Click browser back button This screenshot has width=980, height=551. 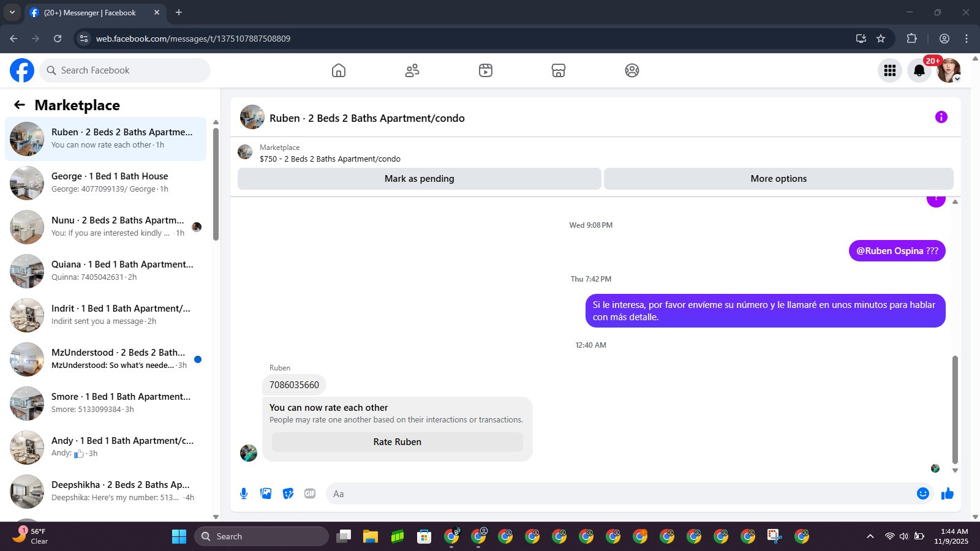tap(13, 39)
